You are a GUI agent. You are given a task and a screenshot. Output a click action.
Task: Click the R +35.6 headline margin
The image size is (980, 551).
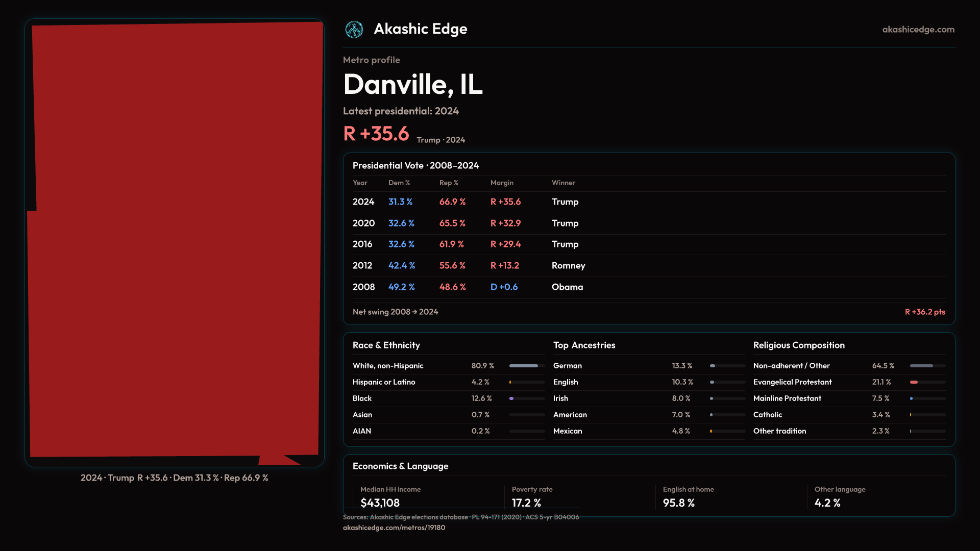[x=376, y=134]
